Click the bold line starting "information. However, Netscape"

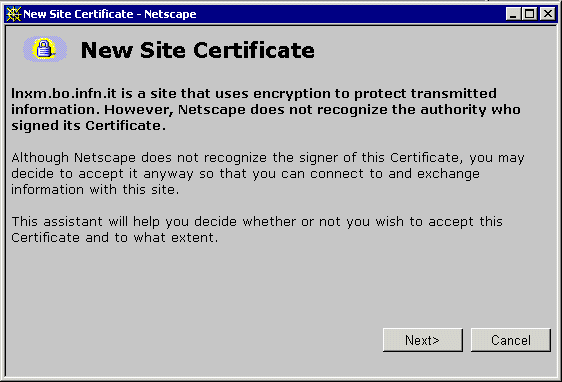[x=266, y=109]
